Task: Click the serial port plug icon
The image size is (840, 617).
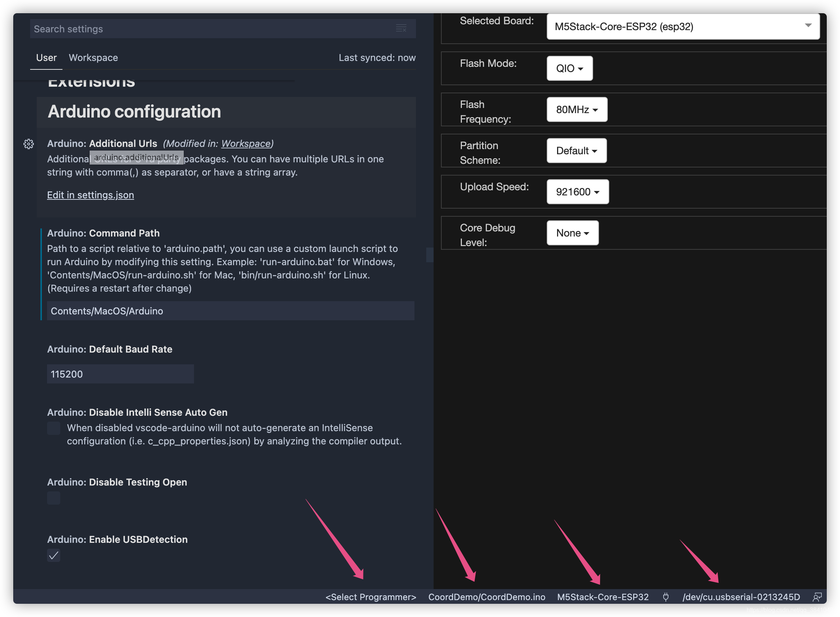Action: 665,597
